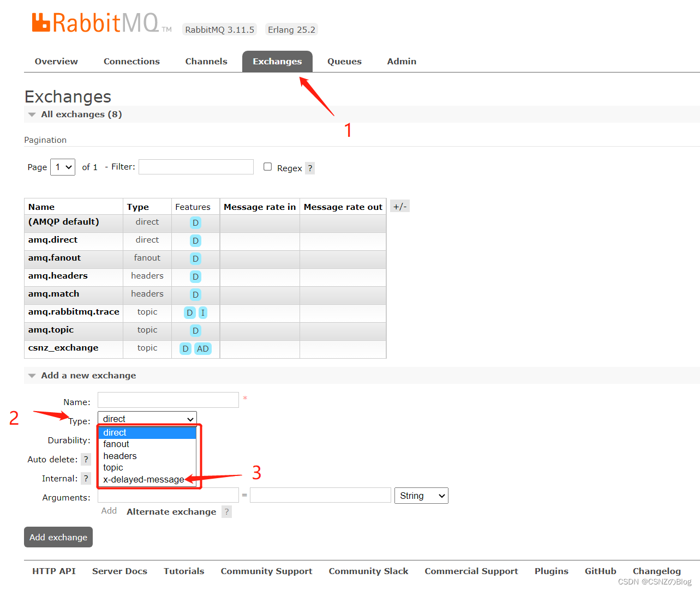The height and width of the screenshot is (591, 700).
Task: Click the Alternate exchange help question mark
Action: pos(226,511)
